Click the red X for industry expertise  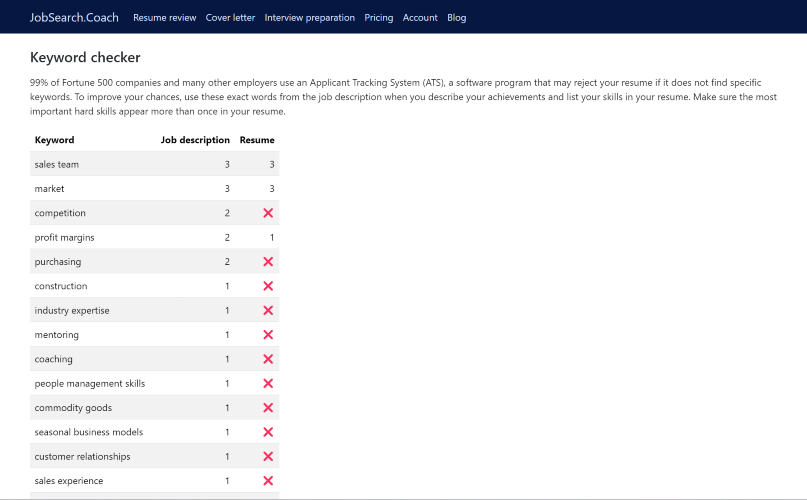tap(268, 311)
